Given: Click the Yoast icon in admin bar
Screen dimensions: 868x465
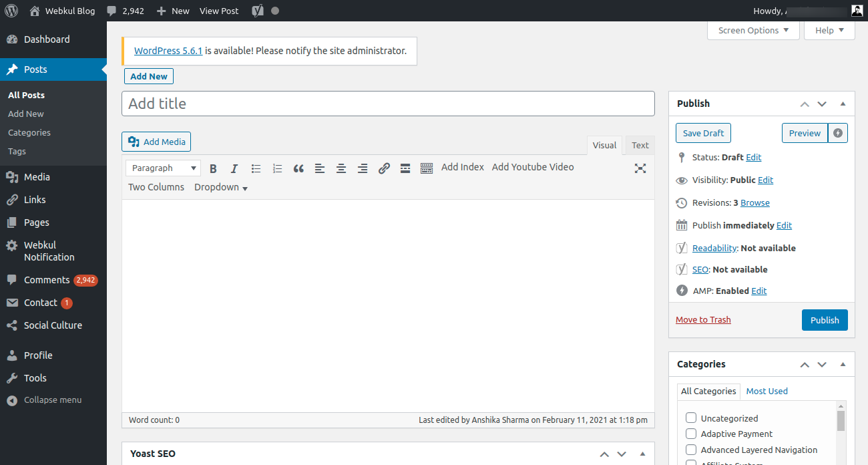Looking at the screenshot, I should (x=257, y=11).
